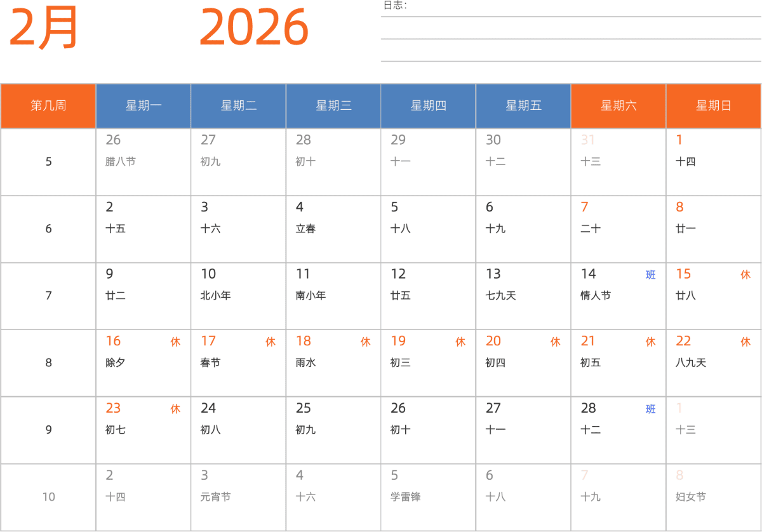Select date 3 with lunar 十六
Screen dimensions: 762x532
(x=239, y=229)
